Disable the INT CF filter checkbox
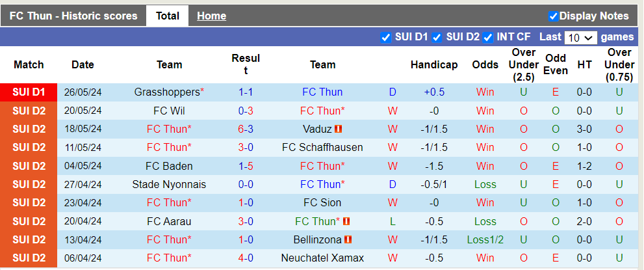This screenshot has width=644, height=270. (x=487, y=37)
